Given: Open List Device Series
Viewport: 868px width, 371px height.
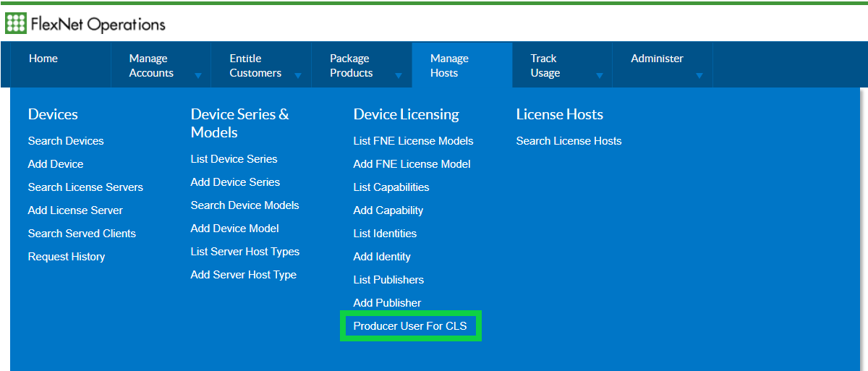Looking at the screenshot, I should pyautogui.click(x=234, y=159).
